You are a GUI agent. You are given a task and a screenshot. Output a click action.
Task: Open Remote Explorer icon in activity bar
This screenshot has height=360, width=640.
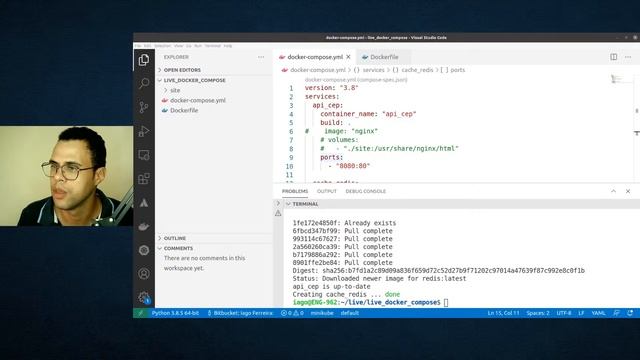pyautogui.click(x=144, y=155)
